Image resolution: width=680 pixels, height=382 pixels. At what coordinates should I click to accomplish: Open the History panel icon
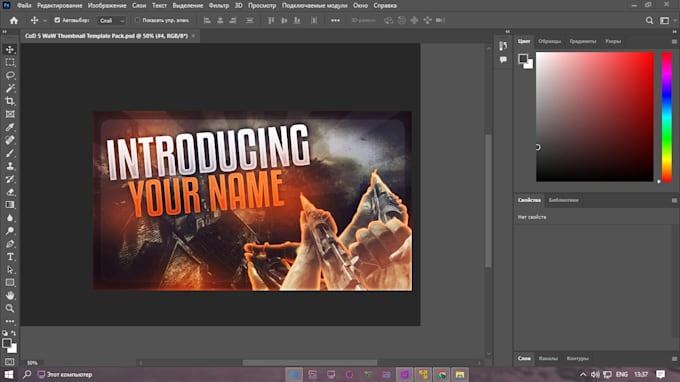(503, 46)
